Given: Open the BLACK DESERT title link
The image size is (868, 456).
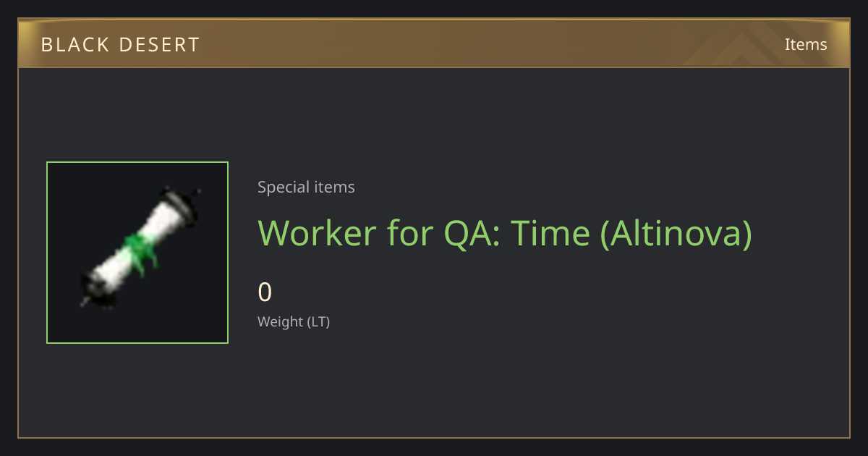Looking at the screenshot, I should 120,45.
